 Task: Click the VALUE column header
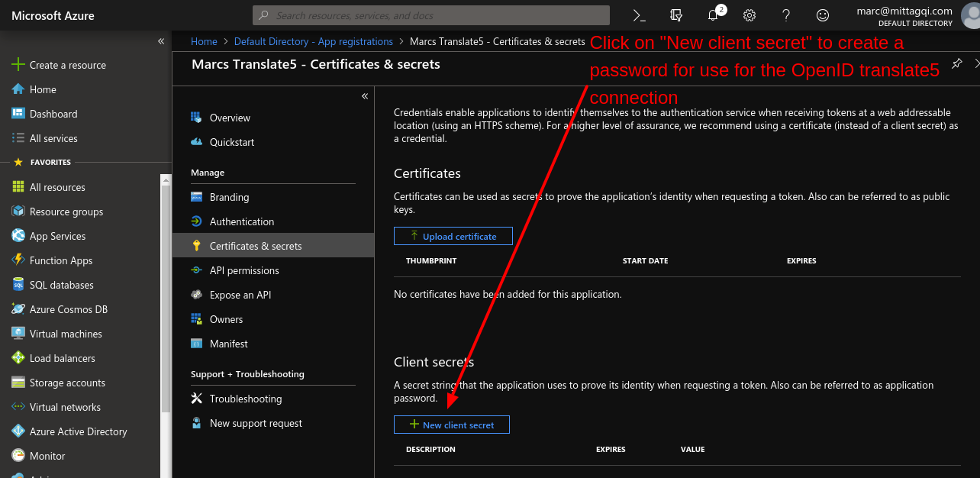click(693, 449)
